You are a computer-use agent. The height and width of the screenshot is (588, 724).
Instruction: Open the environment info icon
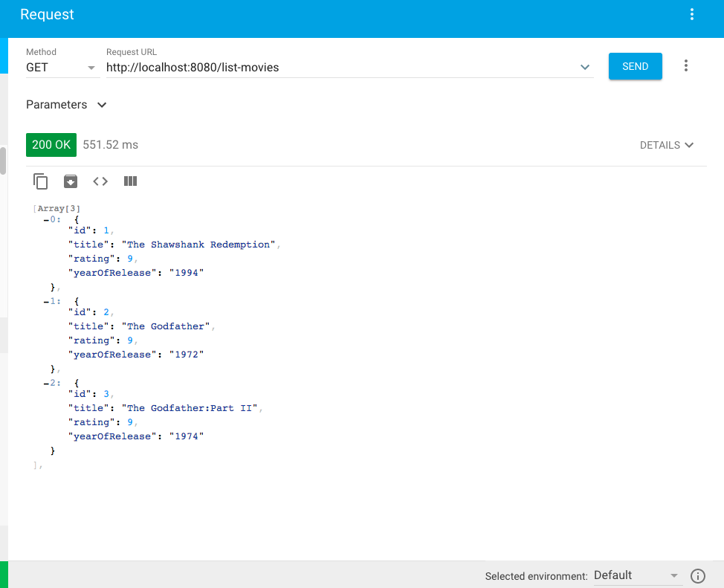point(698,576)
